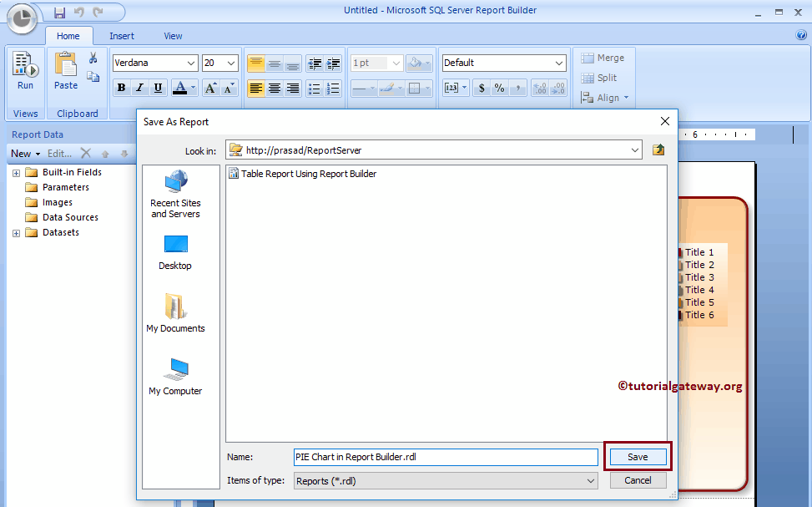
Task: Open My Documents location in Save As dialog
Action: [175, 313]
